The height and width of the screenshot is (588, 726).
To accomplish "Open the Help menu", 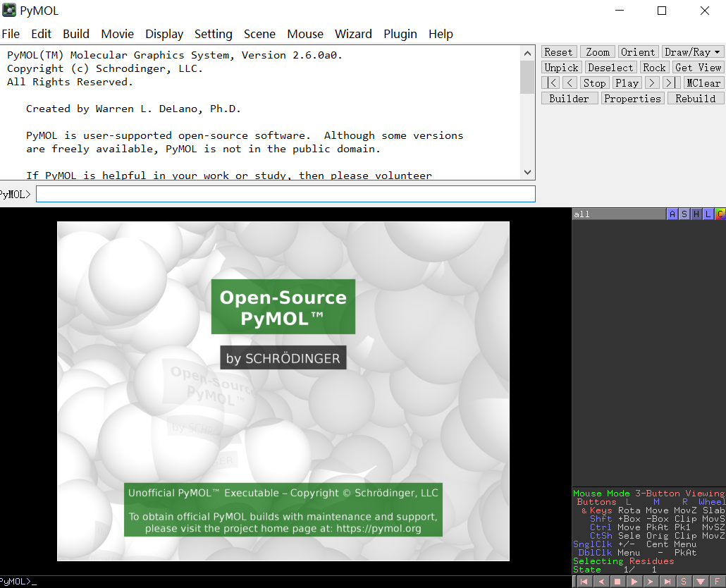I will (441, 34).
